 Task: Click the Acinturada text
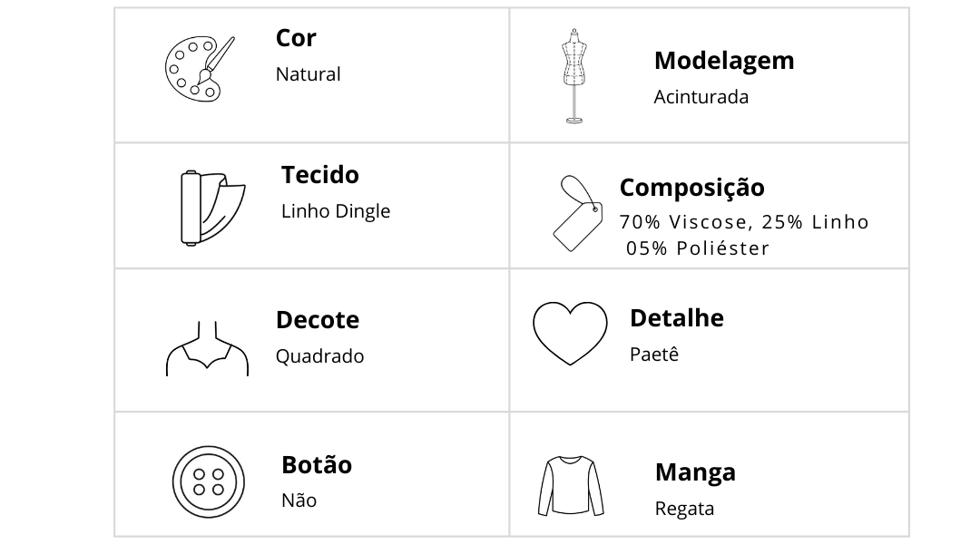point(701,97)
